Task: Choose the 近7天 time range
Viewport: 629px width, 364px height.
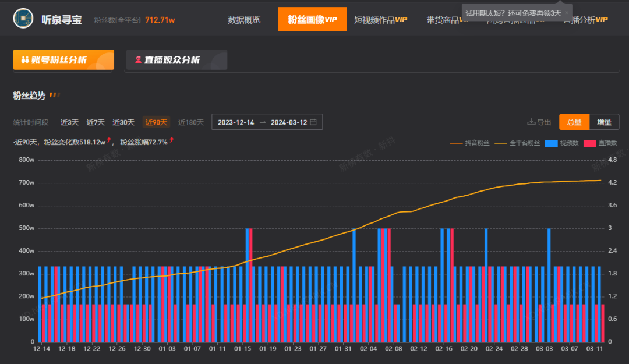Action: coord(96,122)
